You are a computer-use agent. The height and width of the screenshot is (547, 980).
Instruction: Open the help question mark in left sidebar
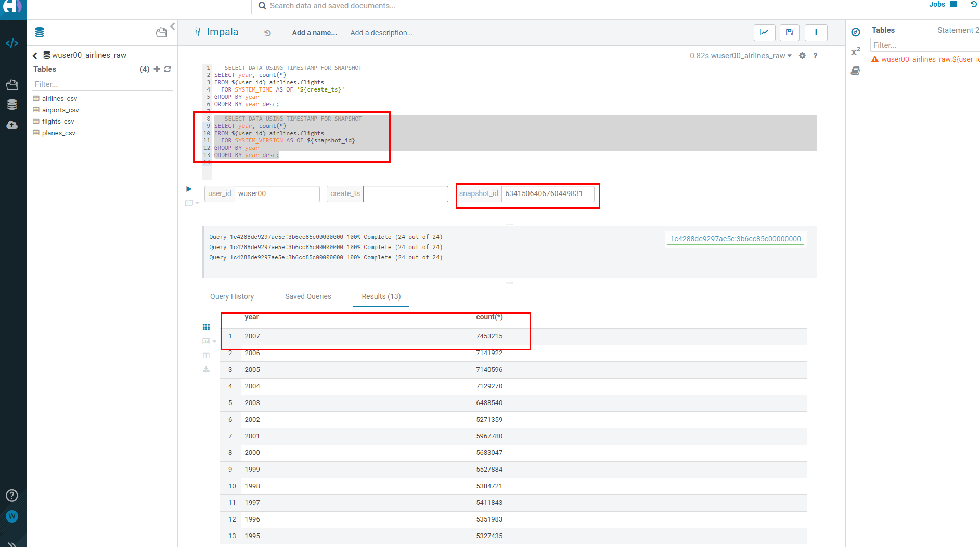12,495
